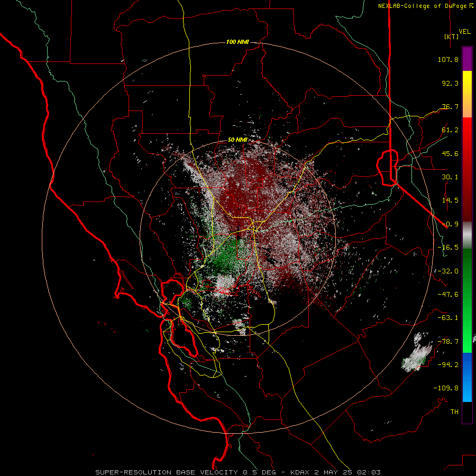Click the 14.5 value on the velocity scale
Viewport: 476px width, 476px height.
[x=450, y=200]
